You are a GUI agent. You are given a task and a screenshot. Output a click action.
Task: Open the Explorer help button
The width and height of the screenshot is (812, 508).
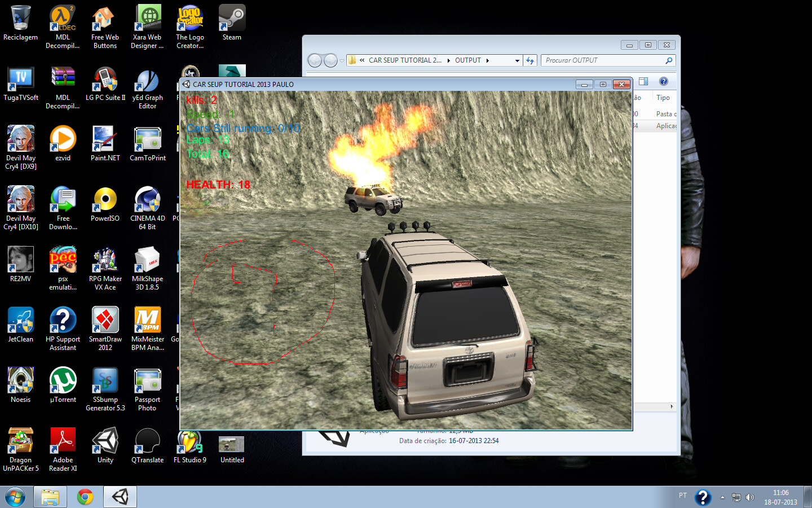click(x=664, y=81)
